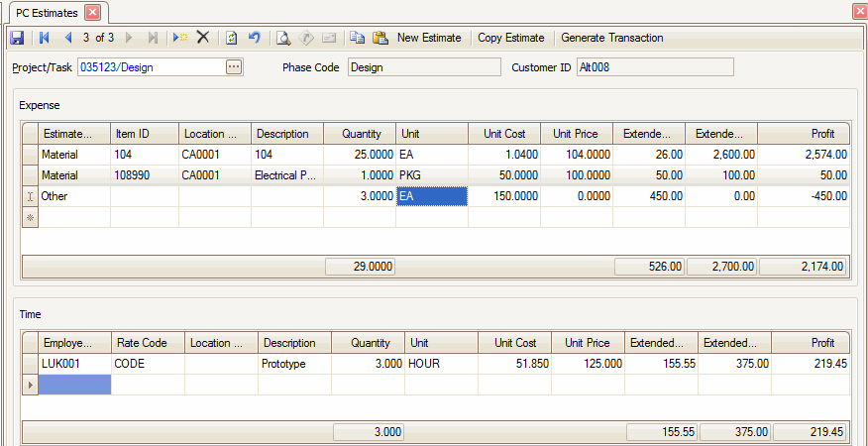Select the LUK001 employee cell
This screenshot has height=446, width=868.
coord(75,364)
